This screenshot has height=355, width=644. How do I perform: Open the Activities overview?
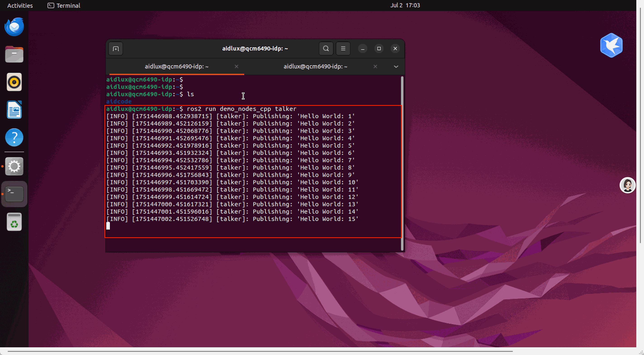(20, 5)
